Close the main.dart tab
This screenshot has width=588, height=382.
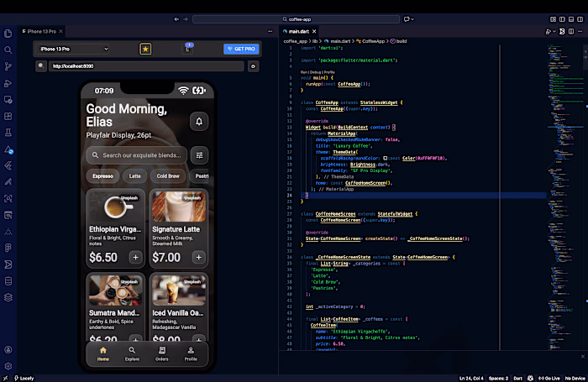[314, 32]
